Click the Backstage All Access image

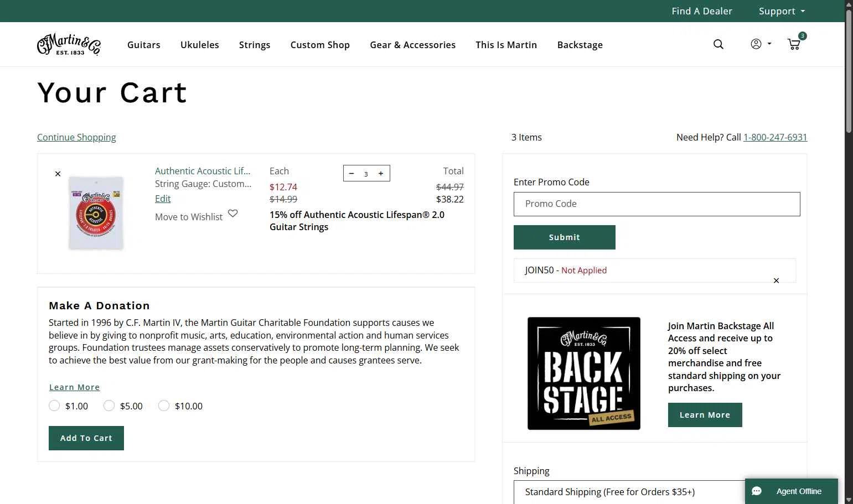pos(584,373)
